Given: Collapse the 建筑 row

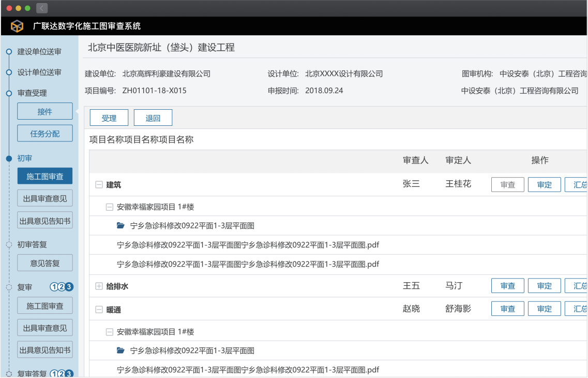Looking at the screenshot, I should (99, 185).
